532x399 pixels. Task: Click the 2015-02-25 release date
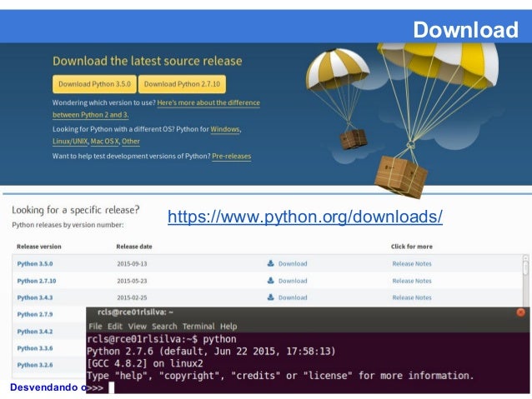(x=132, y=297)
